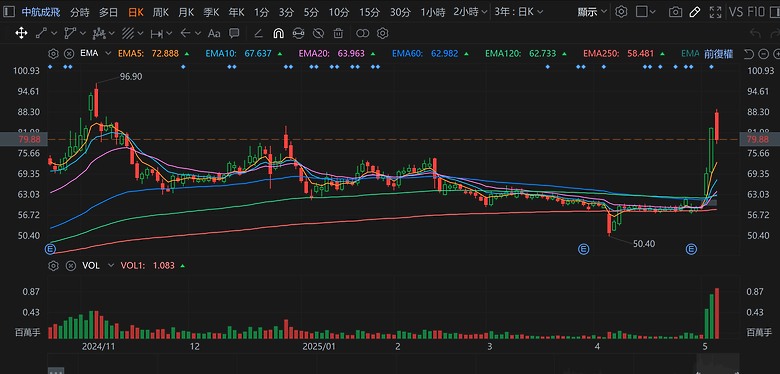Enter fullscreen chart mode
The width and height of the screenshot is (780, 374).
tap(715, 12)
